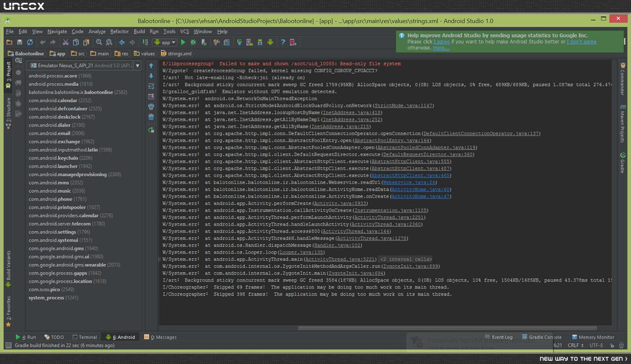Click the 'more...' link in notification

pos(441,48)
